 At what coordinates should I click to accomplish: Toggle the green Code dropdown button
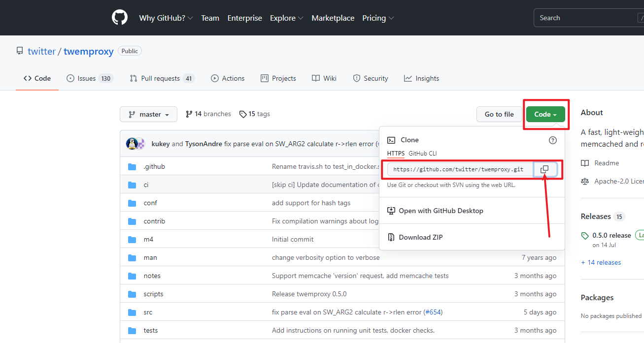pyautogui.click(x=545, y=114)
